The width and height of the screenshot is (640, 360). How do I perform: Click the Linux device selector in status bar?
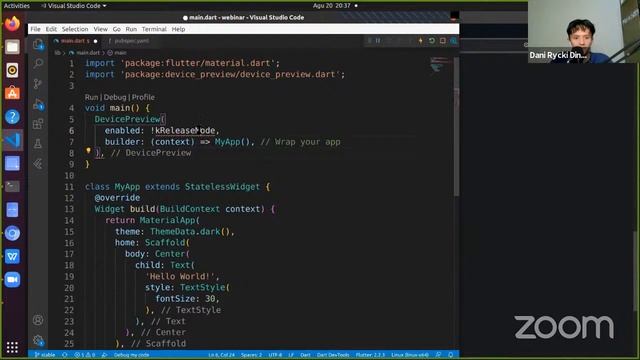pyautogui.click(x=410, y=355)
